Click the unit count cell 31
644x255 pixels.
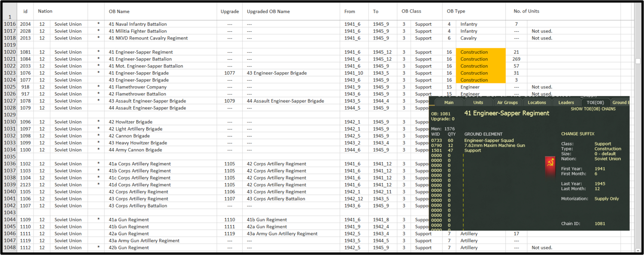click(x=516, y=73)
